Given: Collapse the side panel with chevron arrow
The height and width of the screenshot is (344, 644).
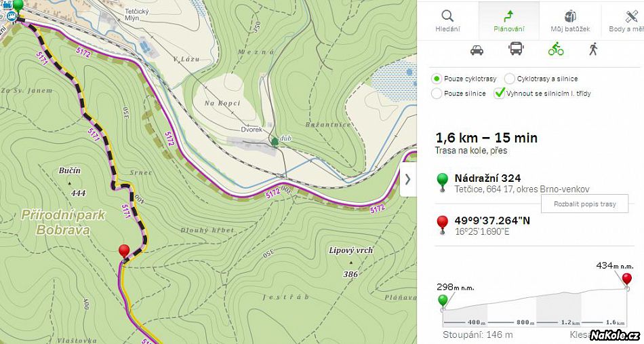Looking at the screenshot, I should coord(408,180).
